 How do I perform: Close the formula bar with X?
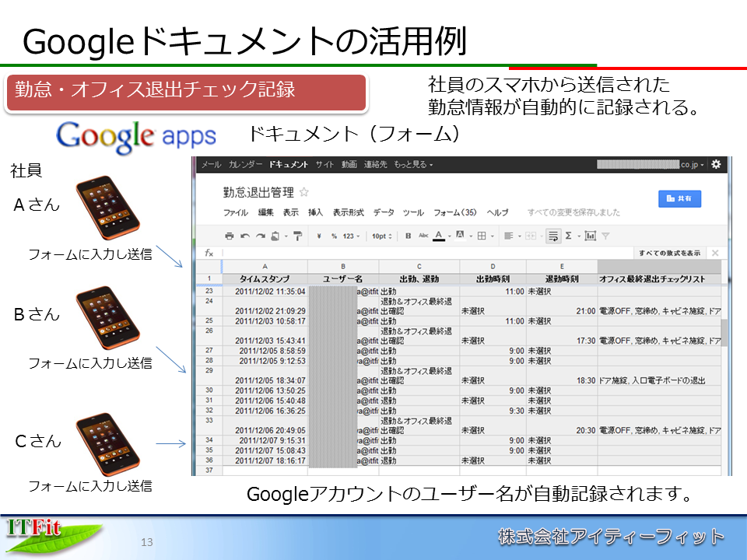tap(715, 253)
